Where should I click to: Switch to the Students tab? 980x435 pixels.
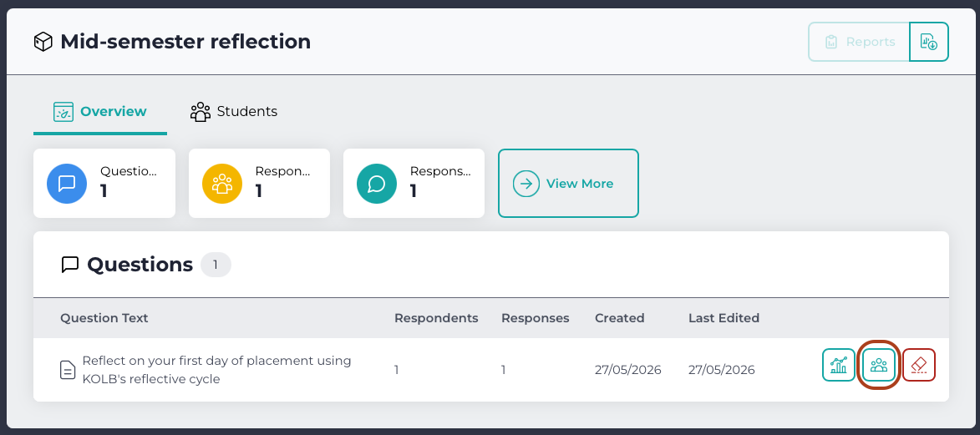click(234, 112)
